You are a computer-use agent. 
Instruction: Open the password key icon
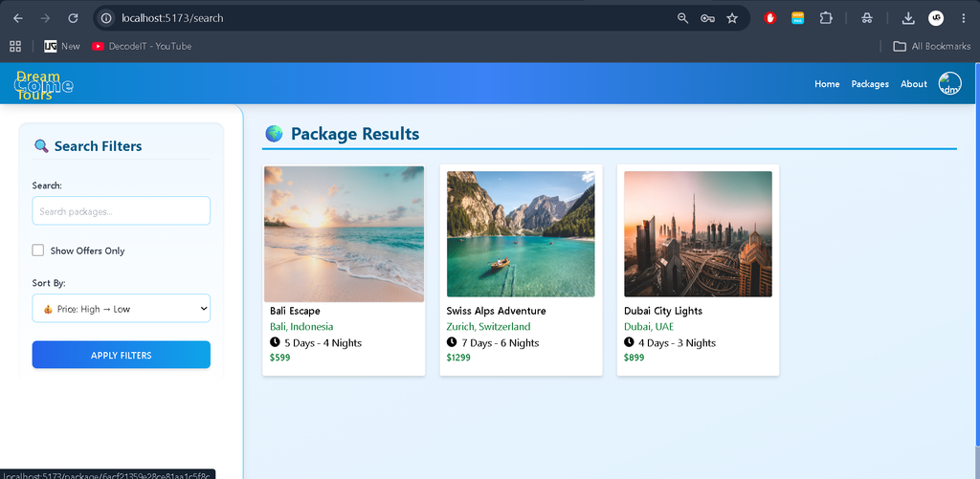coord(707,18)
